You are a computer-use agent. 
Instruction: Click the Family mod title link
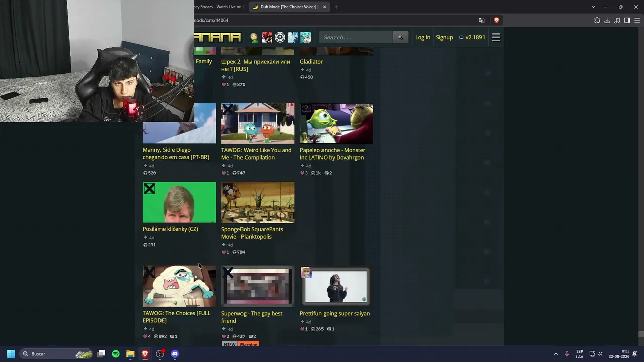[204, 61]
